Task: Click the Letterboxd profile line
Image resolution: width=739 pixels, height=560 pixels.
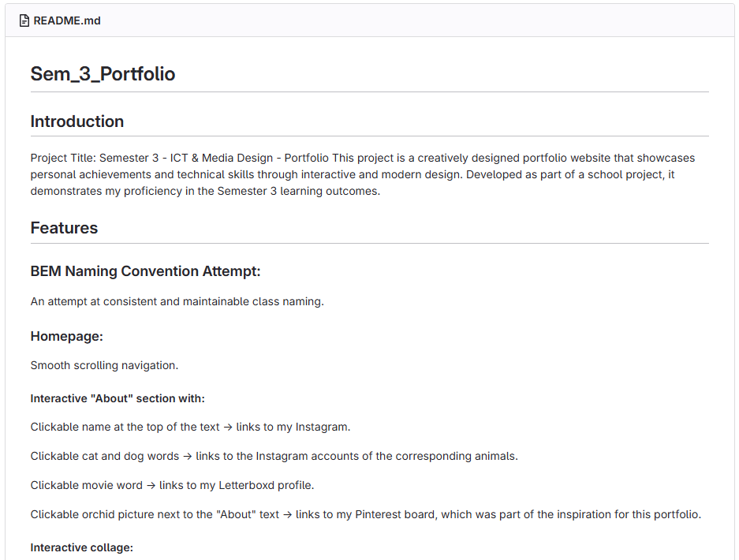Action: pos(173,486)
